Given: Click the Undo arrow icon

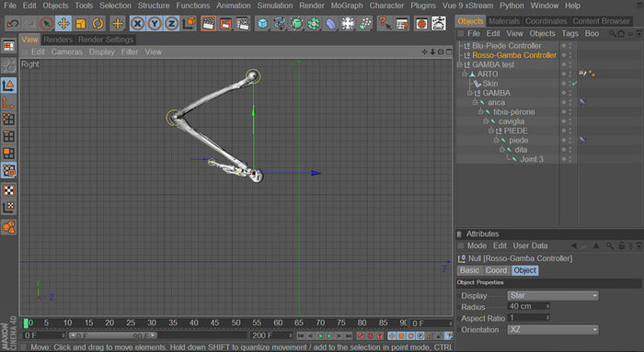Looking at the screenshot, I should tap(13, 23).
